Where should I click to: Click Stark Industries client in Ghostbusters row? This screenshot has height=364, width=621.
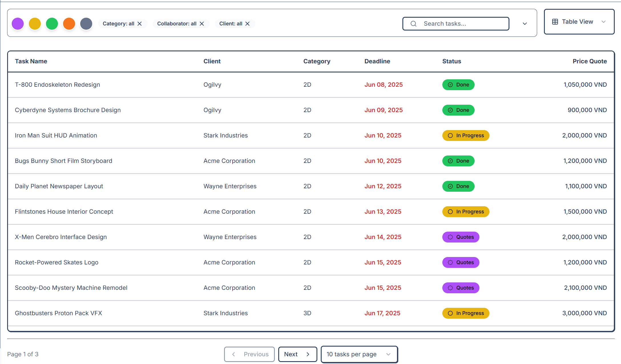pos(225,313)
